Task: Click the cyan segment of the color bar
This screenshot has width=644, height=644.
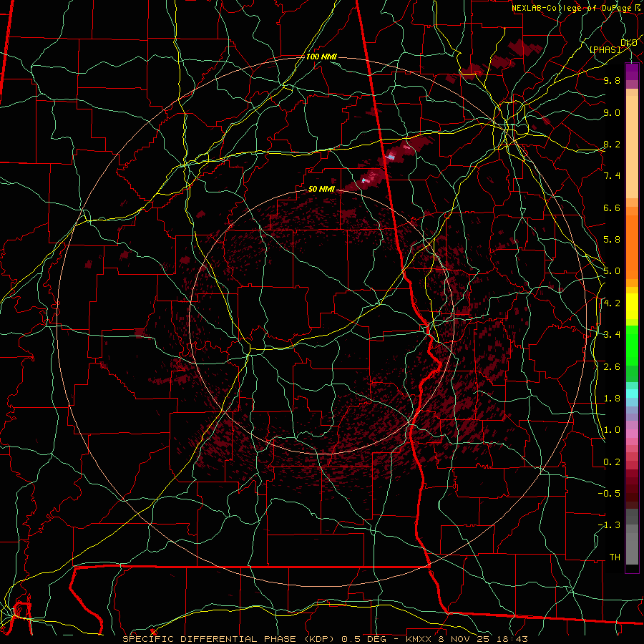Action: click(x=632, y=394)
